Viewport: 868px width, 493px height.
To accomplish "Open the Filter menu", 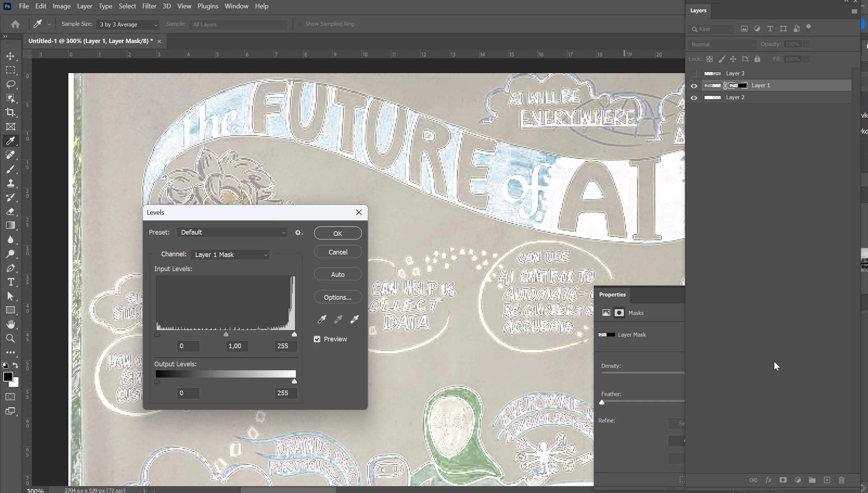I will tap(149, 6).
